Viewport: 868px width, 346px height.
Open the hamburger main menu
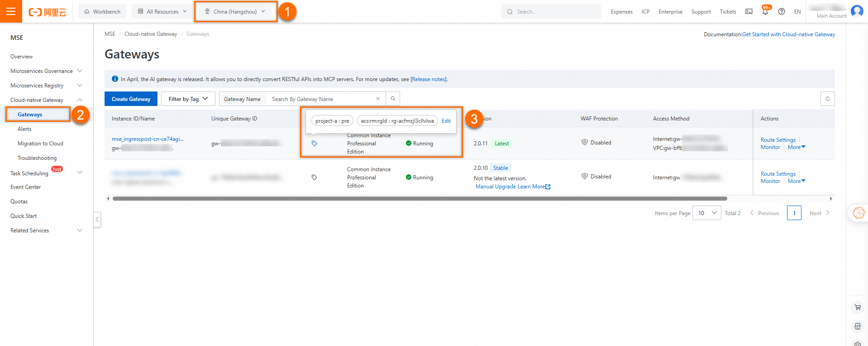tap(11, 11)
